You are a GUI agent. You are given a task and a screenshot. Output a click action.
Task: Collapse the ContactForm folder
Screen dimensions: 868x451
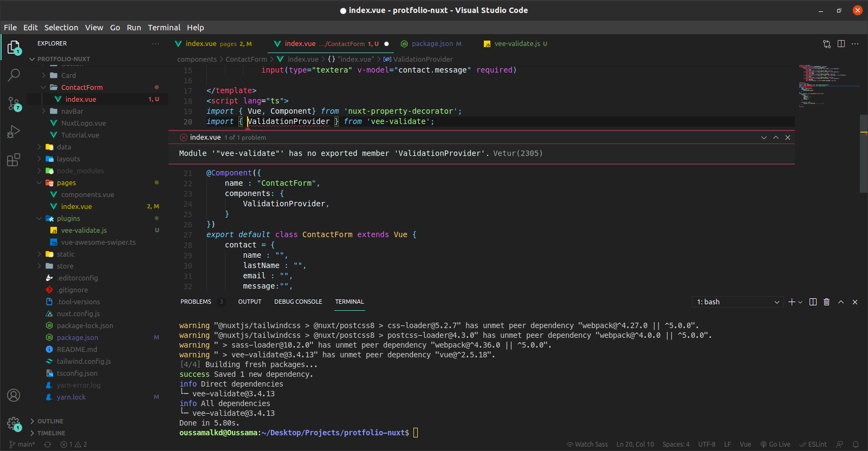(x=82, y=87)
